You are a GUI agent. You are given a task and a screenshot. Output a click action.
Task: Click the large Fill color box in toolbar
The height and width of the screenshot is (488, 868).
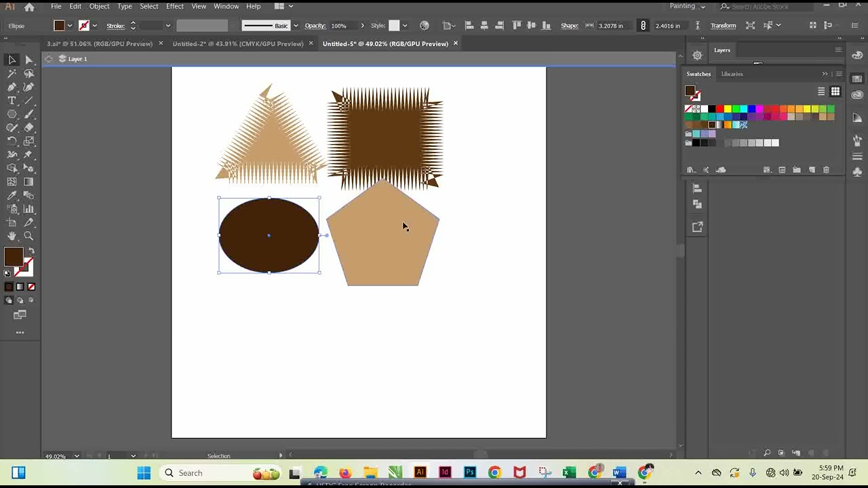click(x=14, y=257)
